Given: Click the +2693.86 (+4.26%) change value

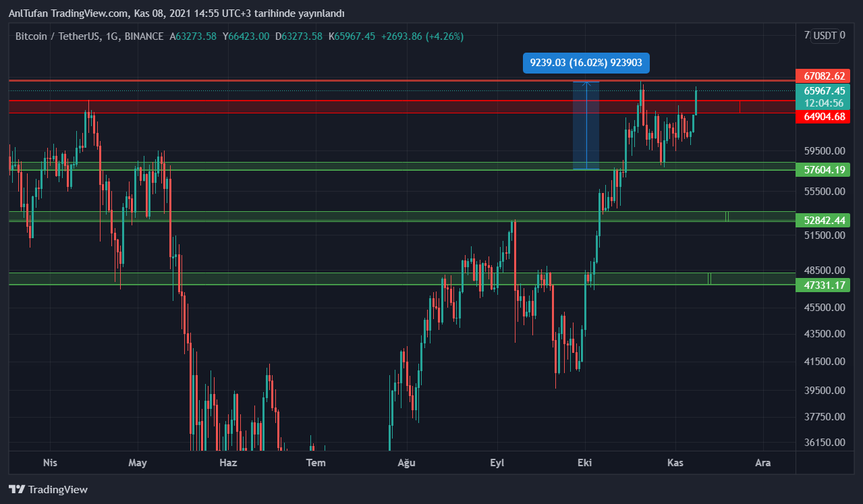Looking at the screenshot, I should [x=422, y=36].
